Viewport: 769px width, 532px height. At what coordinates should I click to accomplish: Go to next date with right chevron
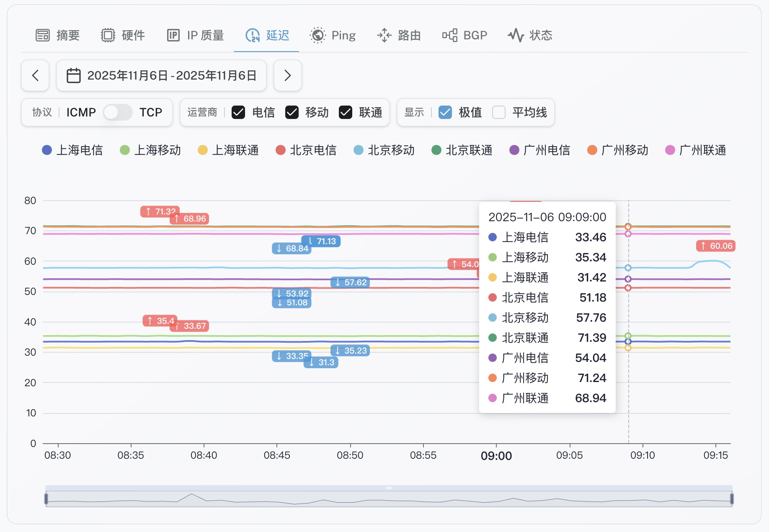(x=287, y=75)
